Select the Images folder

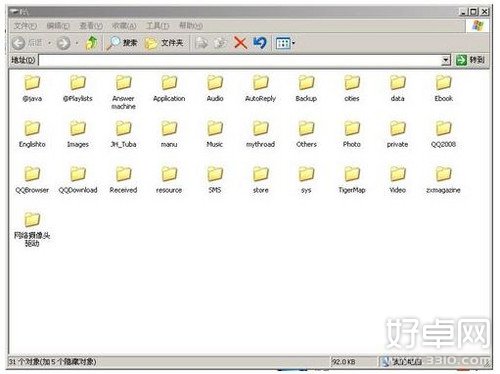tap(78, 134)
